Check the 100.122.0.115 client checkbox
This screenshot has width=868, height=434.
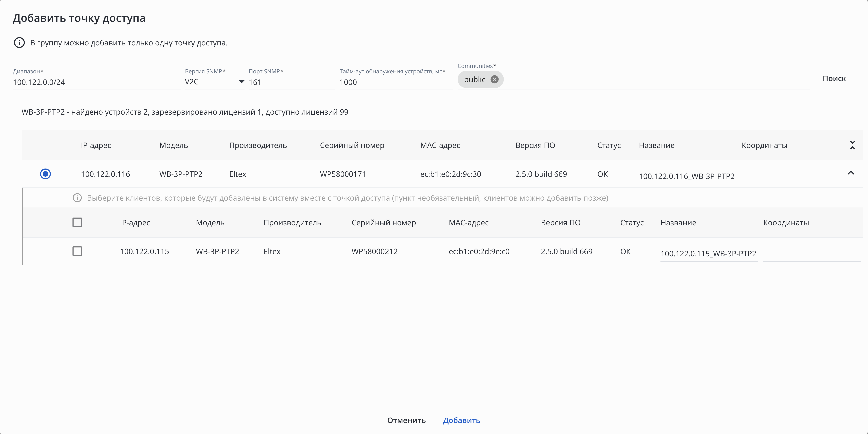(x=77, y=251)
